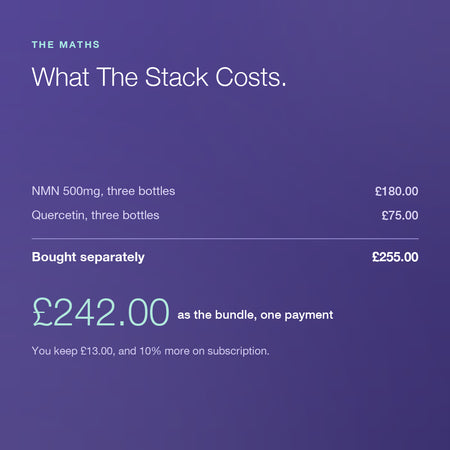
Task: Select the 'Quercetin, three bottles' line
Action: pyautogui.click(x=95, y=215)
